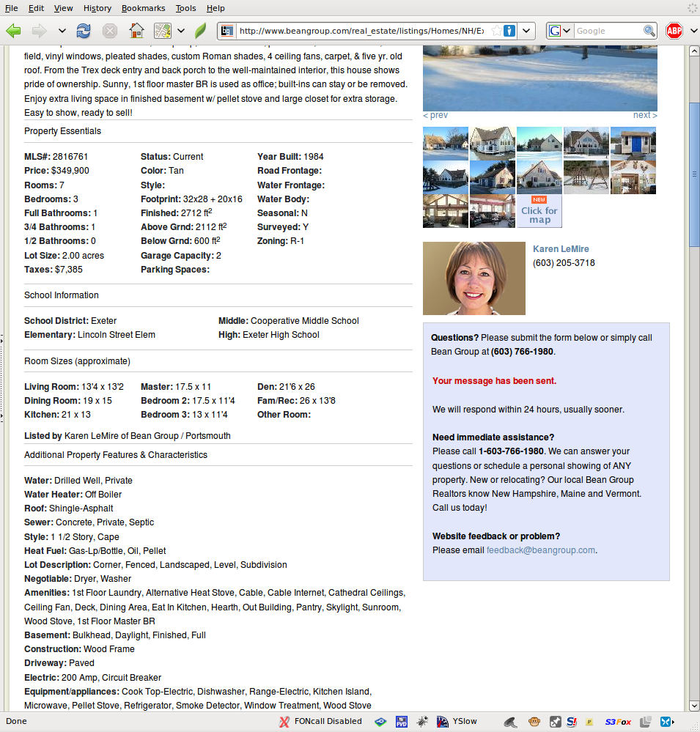Click the scrollbar up arrow

tap(694, 51)
